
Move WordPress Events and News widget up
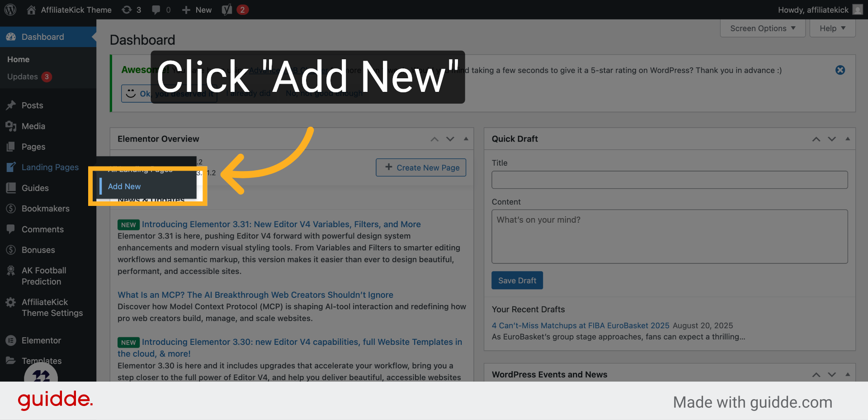coord(816,375)
